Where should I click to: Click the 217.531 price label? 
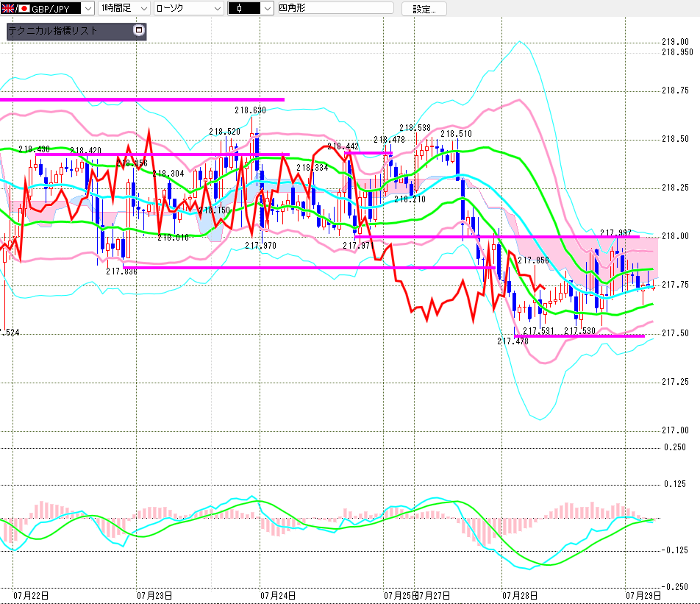tap(538, 330)
